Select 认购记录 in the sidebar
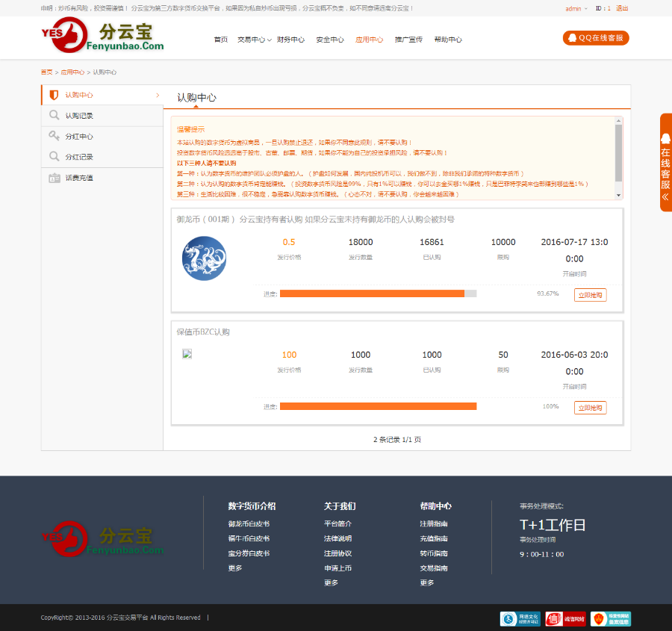The image size is (672, 631). point(102,116)
